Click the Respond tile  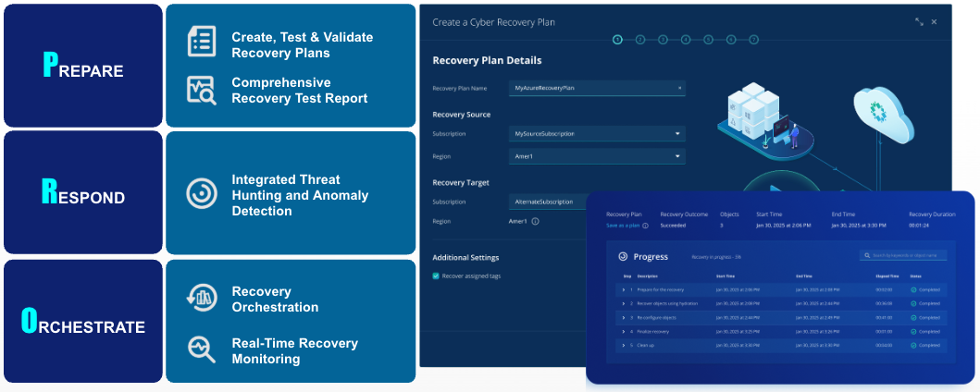83,192
